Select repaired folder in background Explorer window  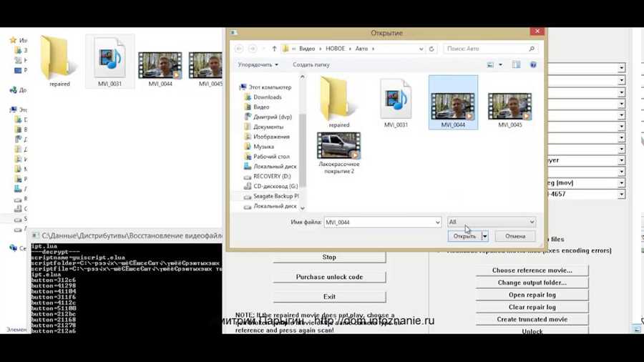pyautogui.click(x=59, y=62)
